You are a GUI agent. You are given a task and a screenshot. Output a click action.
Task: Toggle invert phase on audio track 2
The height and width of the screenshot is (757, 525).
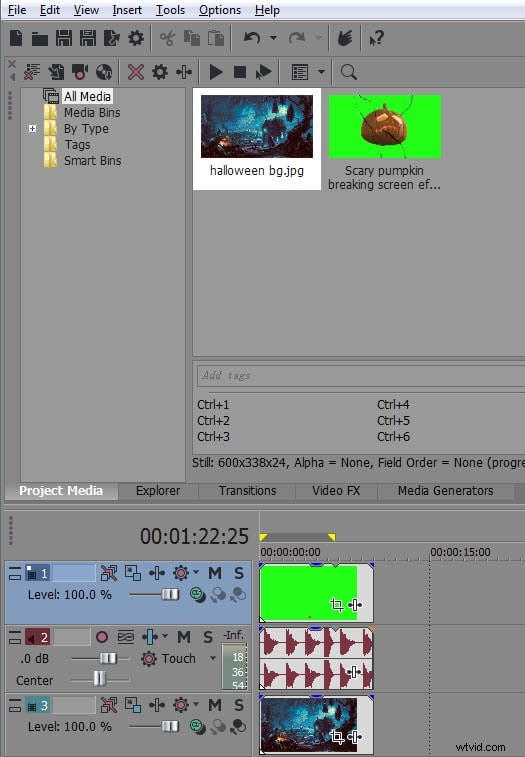point(126,637)
